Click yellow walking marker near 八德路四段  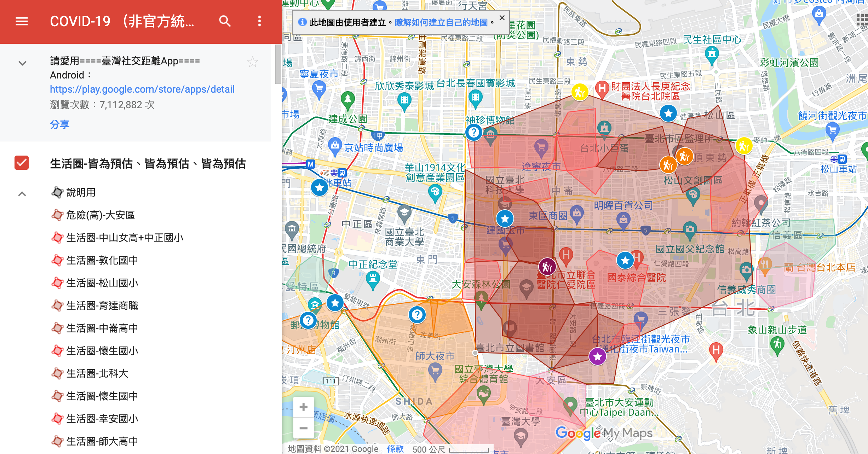[744, 146]
